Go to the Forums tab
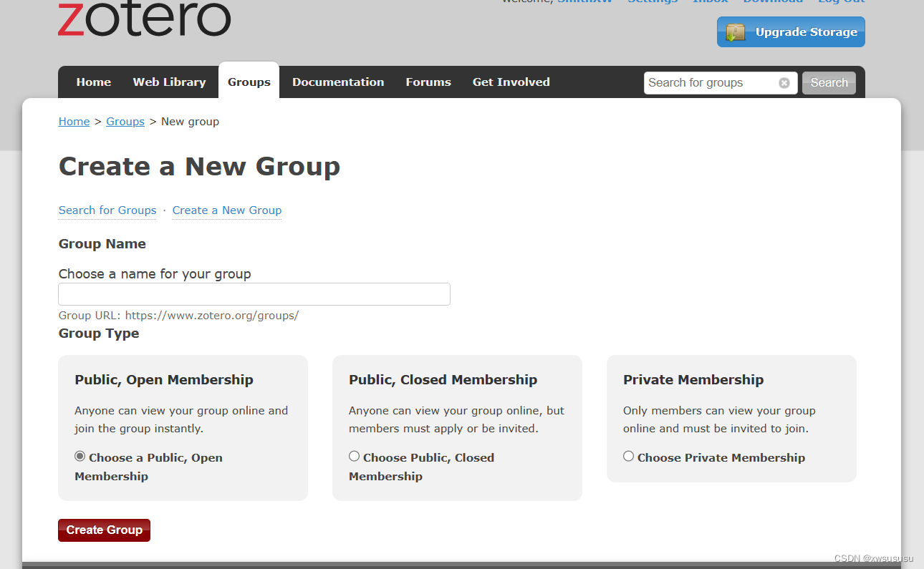Image resolution: width=924 pixels, height=569 pixels. [428, 82]
